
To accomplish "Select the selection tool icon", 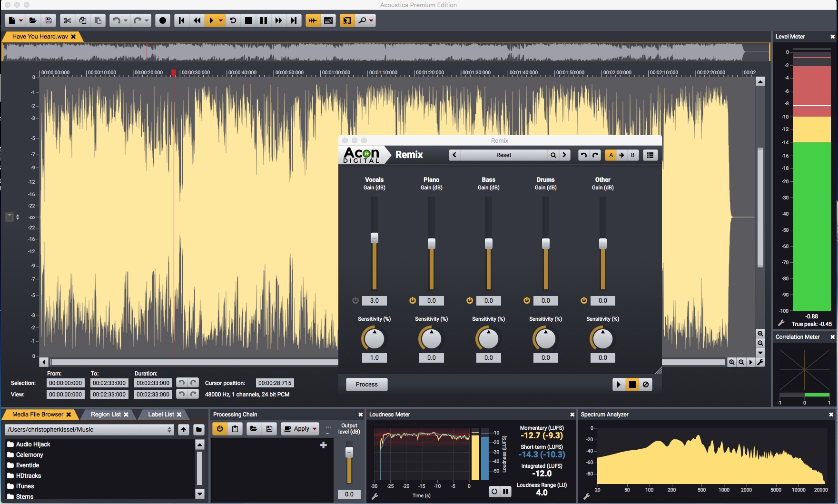I will (x=347, y=20).
